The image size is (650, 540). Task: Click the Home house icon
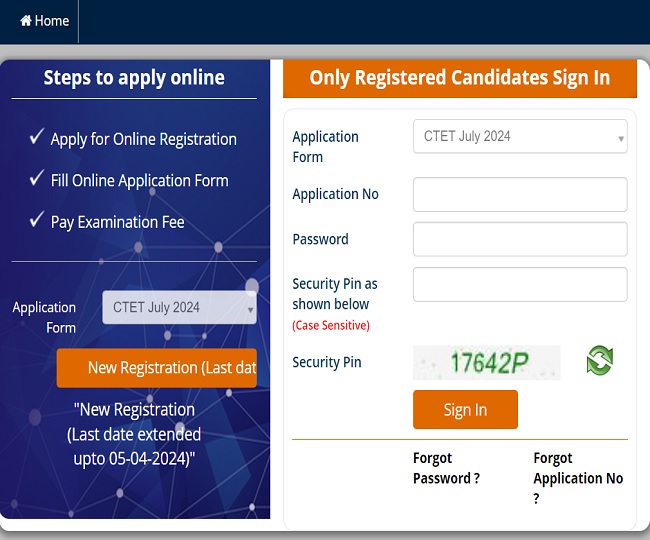(x=26, y=20)
